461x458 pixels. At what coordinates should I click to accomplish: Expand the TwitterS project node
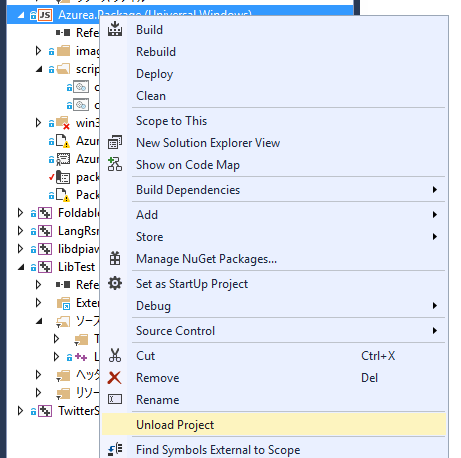20,411
